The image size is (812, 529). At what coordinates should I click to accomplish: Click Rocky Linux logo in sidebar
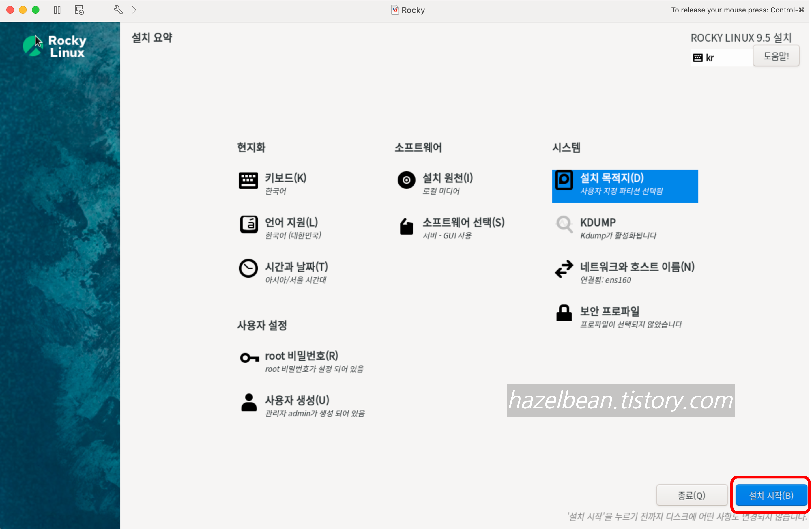55,46
